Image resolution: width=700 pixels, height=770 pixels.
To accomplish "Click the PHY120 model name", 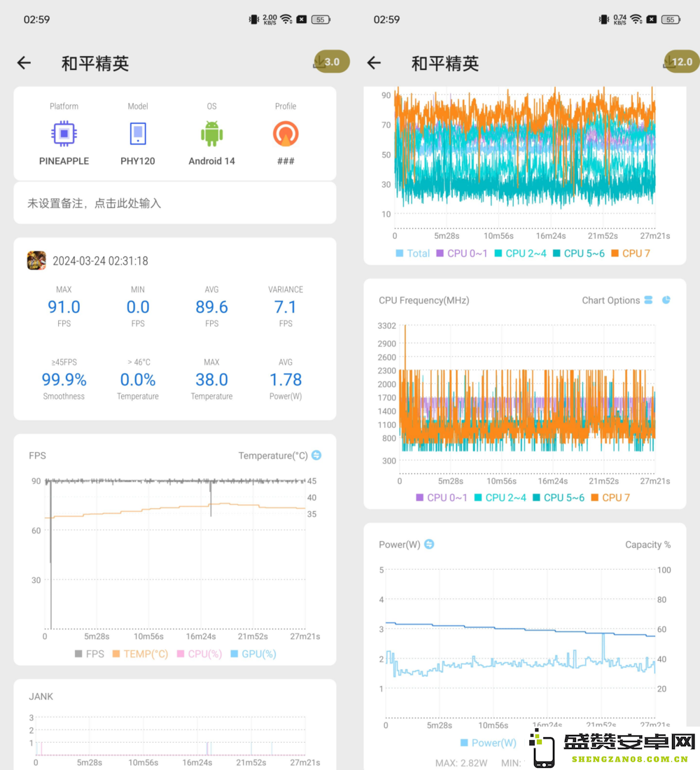I will (138, 161).
